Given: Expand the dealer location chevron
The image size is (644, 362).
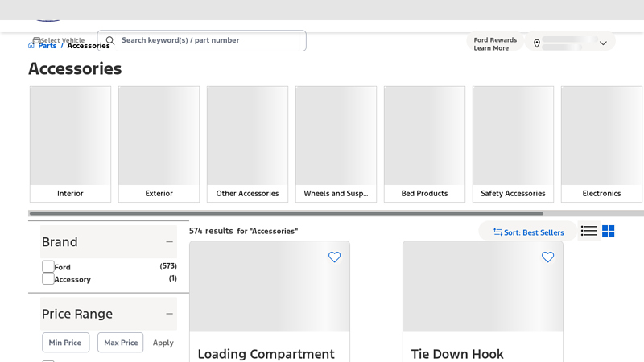Looking at the screenshot, I should pyautogui.click(x=603, y=43).
